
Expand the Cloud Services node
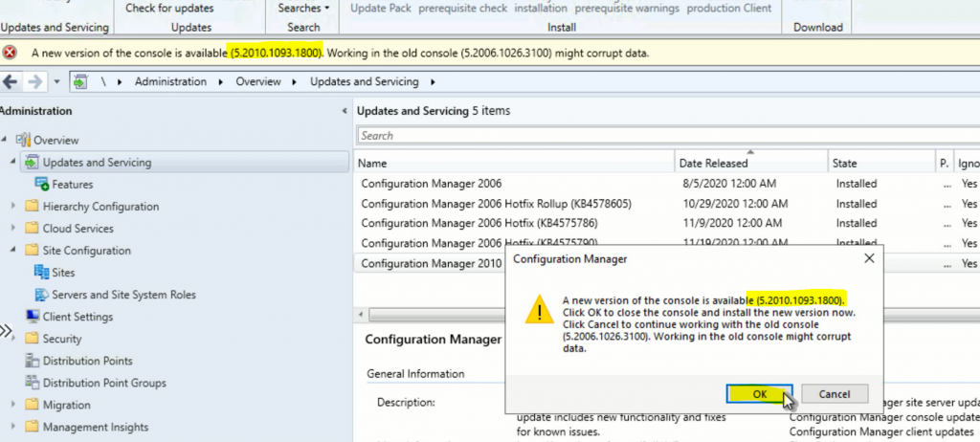pos(13,229)
